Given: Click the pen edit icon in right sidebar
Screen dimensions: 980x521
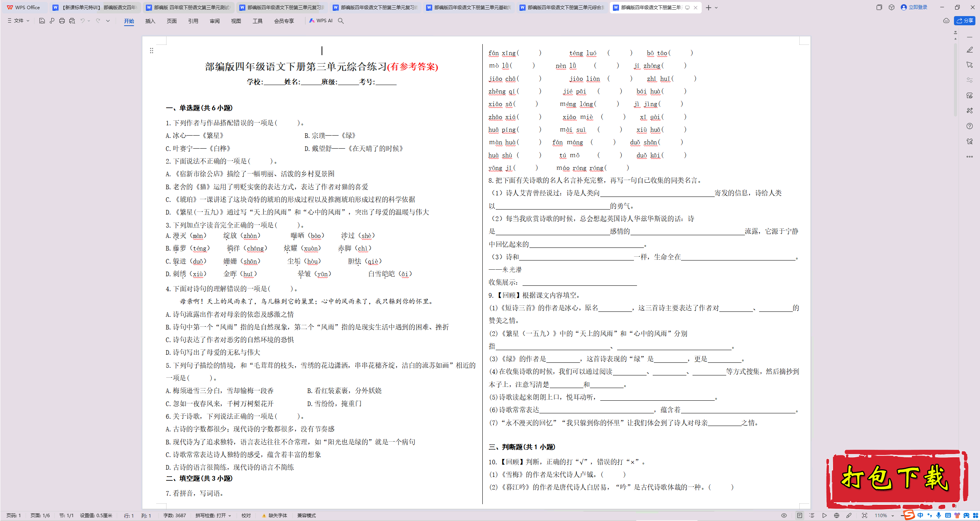Looking at the screenshot, I should 970,50.
